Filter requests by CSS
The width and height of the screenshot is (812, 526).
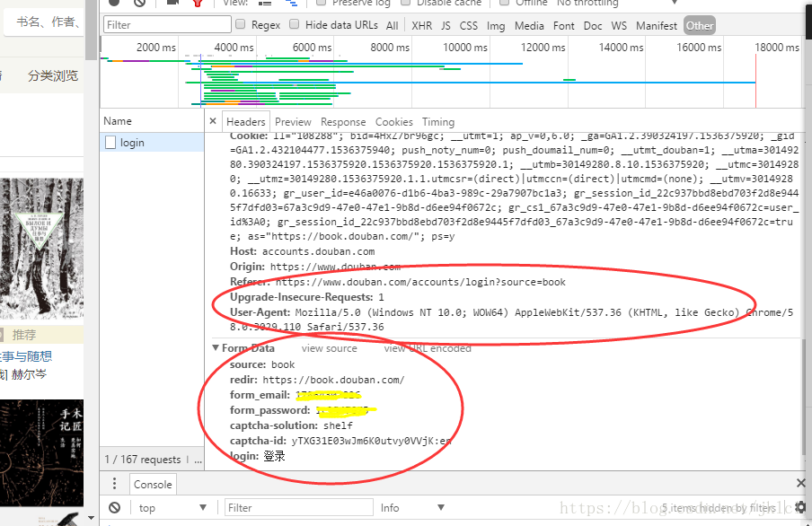coord(469,25)
